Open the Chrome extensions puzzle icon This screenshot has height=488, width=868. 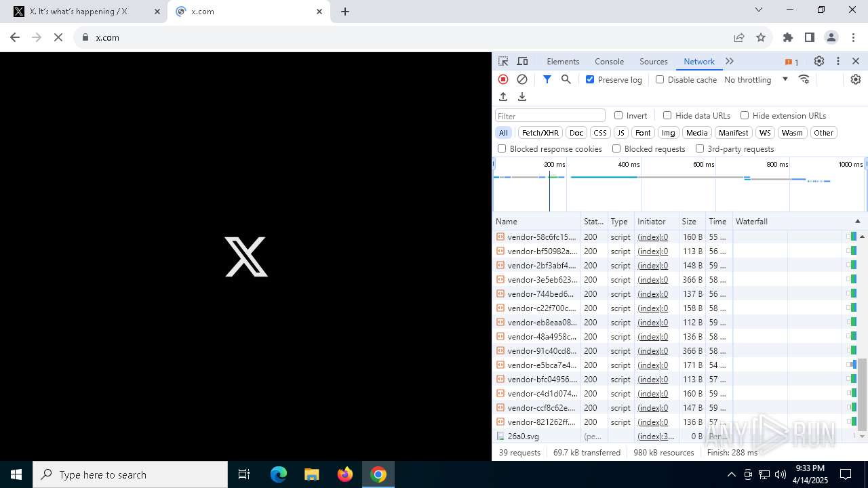pyautogui.click(x=788, y=37)
